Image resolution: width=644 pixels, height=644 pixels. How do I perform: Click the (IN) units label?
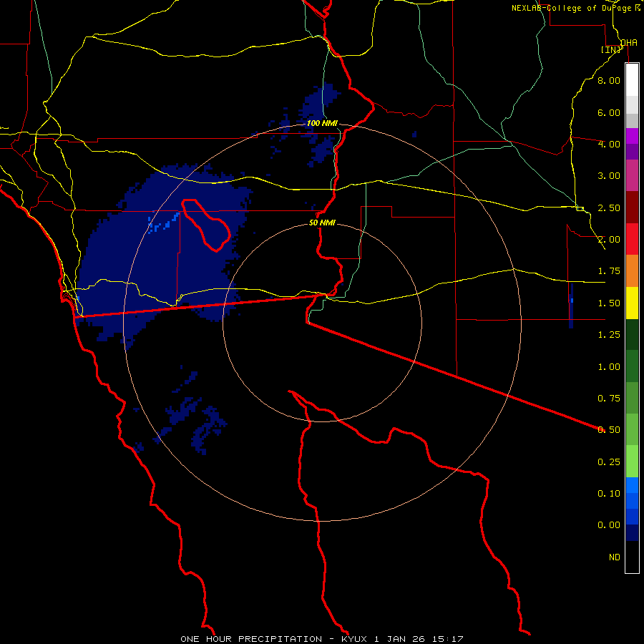click(x=611, y=49)
